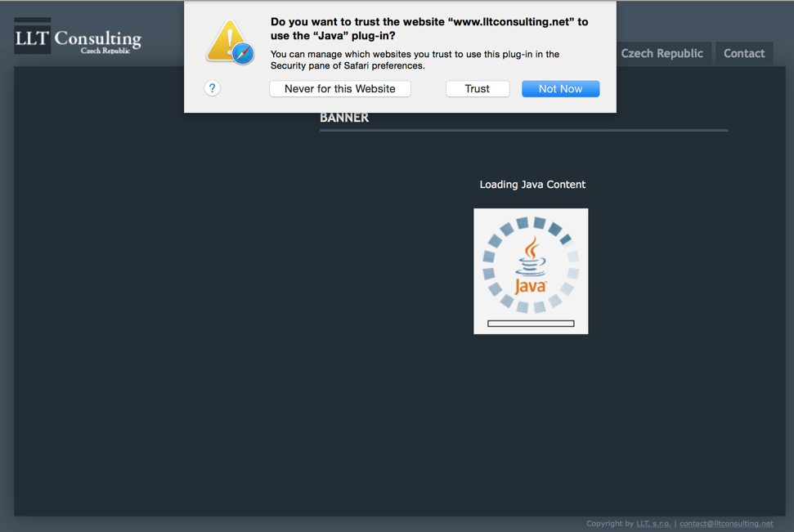Click the warning Safari icon in dialog
Viewport: 794px width, 532px height.
[x=230, y=42]
